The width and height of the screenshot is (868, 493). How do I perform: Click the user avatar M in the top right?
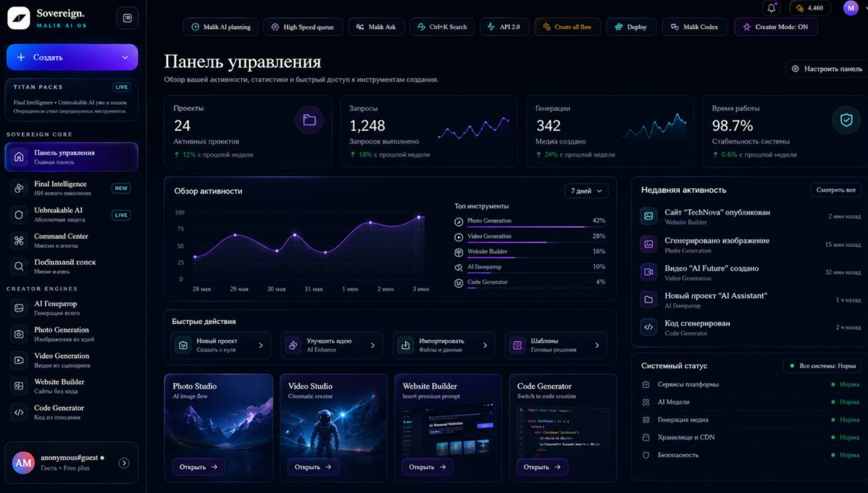coord(850,8)
